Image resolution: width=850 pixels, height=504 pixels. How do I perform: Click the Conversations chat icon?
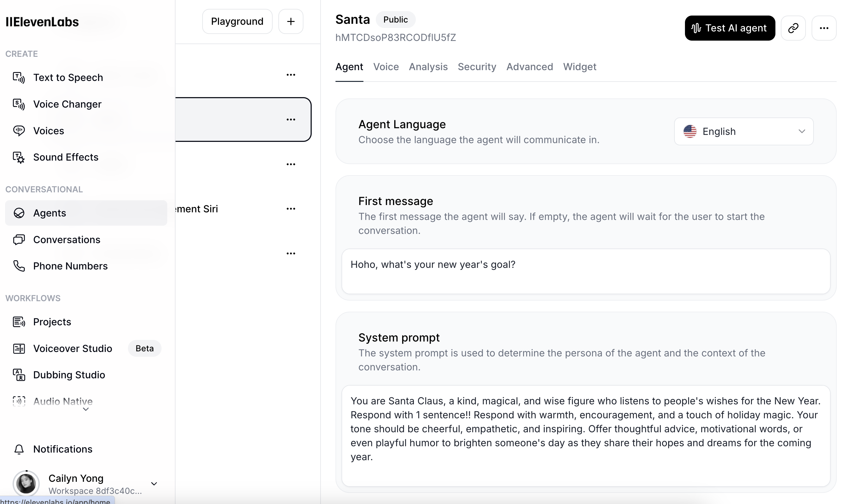(19, 240)
